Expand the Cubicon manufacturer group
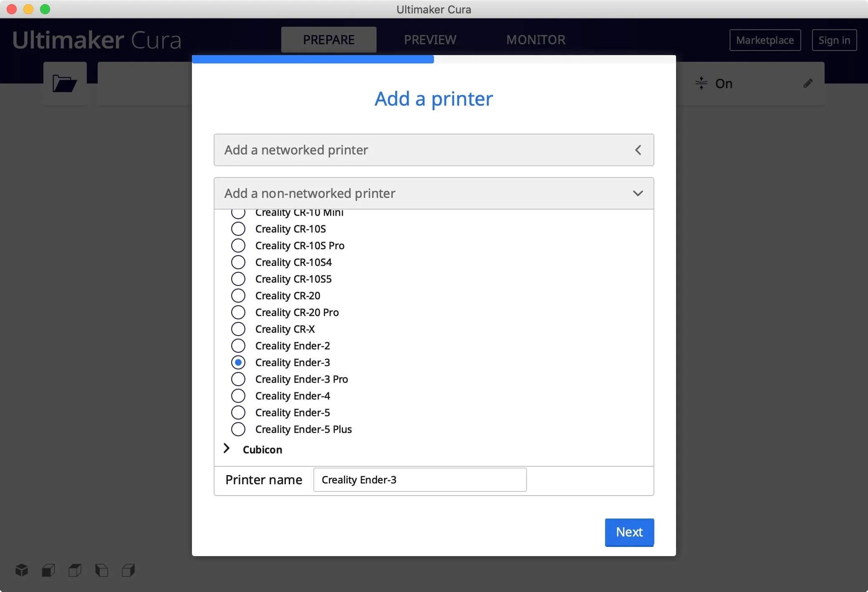Screen dimensions: 868x592 pos(227,449)
